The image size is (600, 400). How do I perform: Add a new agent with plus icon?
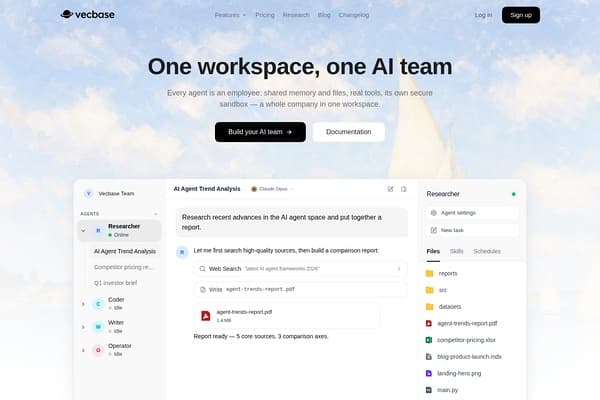pos(156,214)
